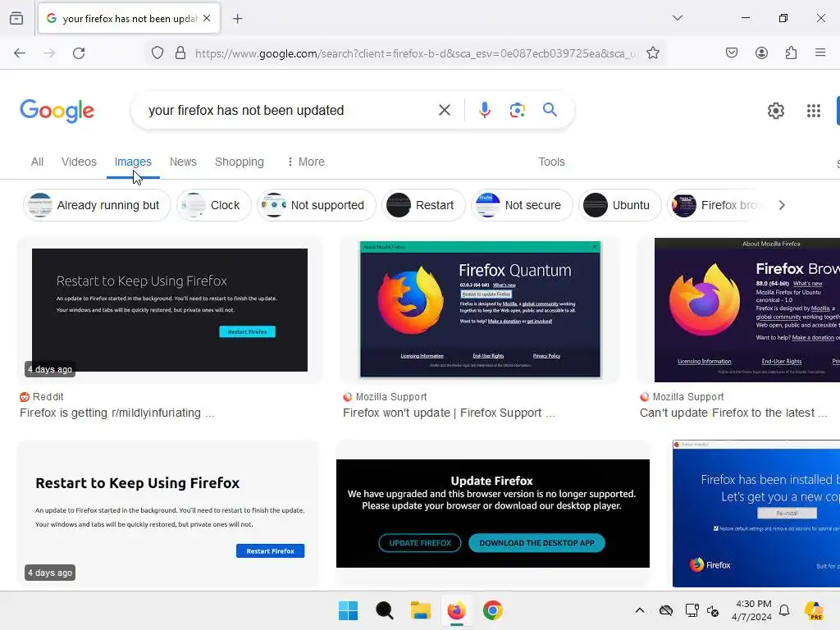Open Firefox View tab list icon
Image resolution: width=840 pixels, height=630 pixels.
tap(16, 18)
